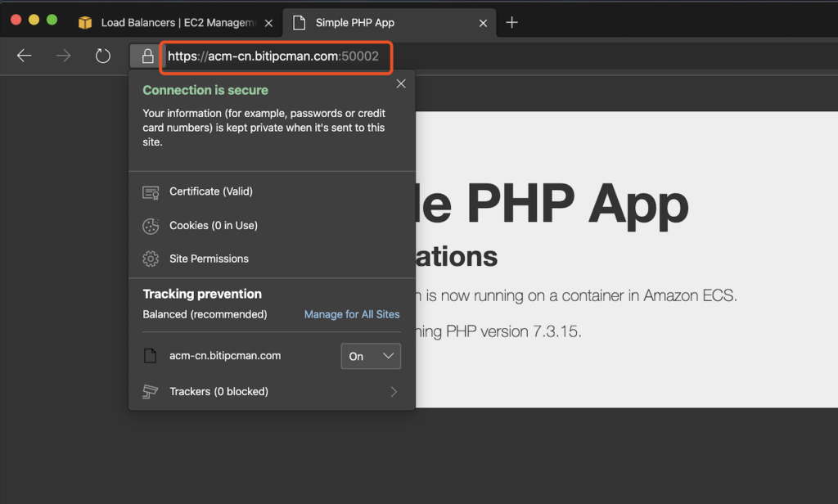Close the connection info popup
The image size is (838, 504).
click(400, 83)
